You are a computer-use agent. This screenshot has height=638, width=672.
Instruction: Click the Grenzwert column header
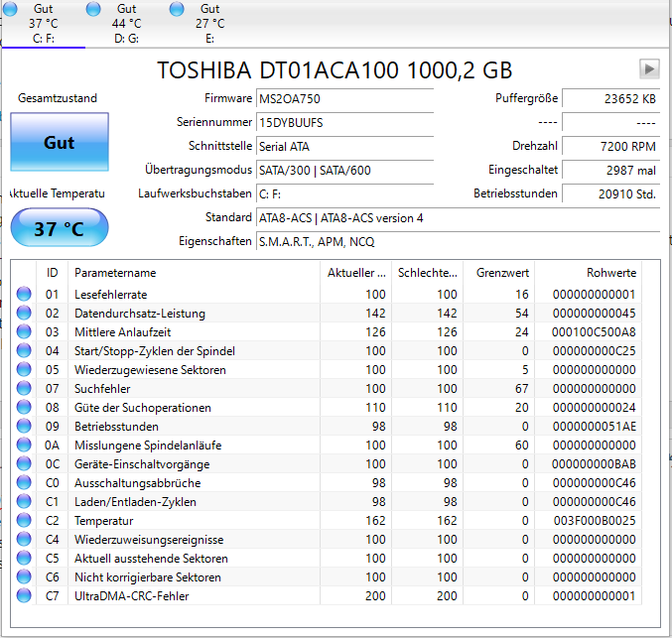point(499,273)
